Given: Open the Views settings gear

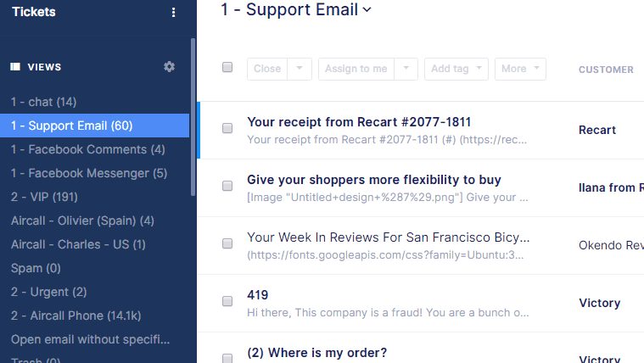Looking at the screenshot, I should coord(169,66).
